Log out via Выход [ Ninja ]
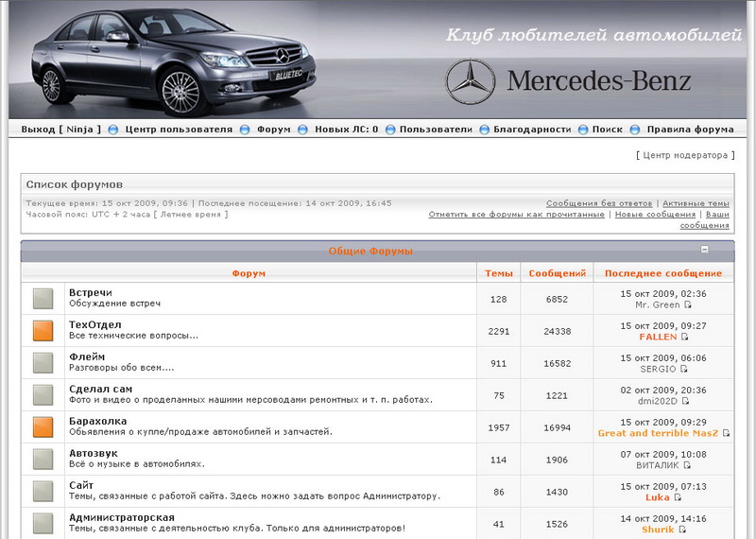 pyautogui.click(x=61, y=130)
